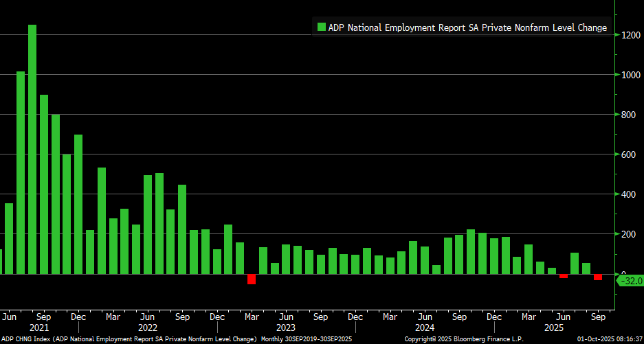The image size is (644, 344).
Task: Click the December 2021 green bar near 700
Action: pyautogui.click(x=78, y=205)
